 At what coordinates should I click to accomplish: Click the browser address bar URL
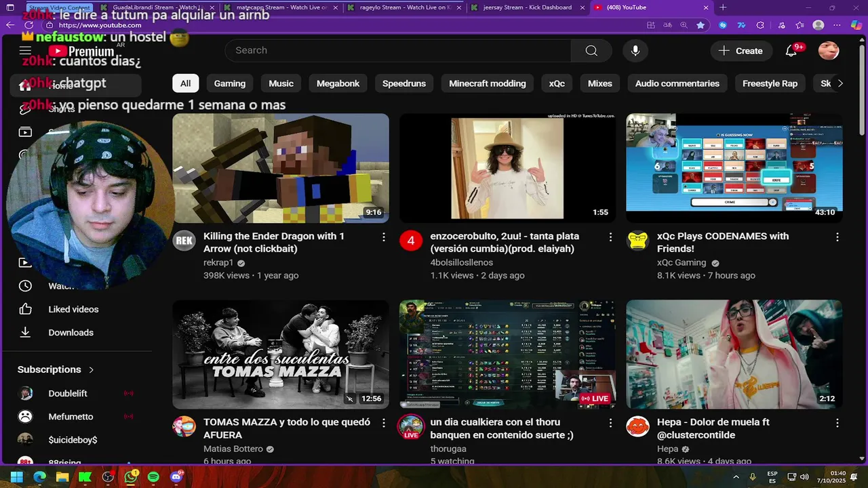(100, 25)
